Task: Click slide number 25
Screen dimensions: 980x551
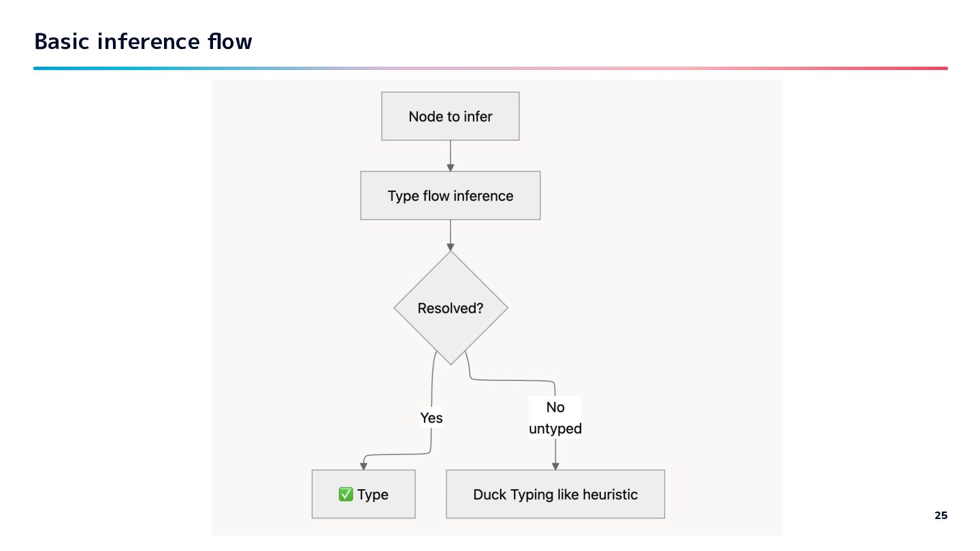Action: click(941, 516)
